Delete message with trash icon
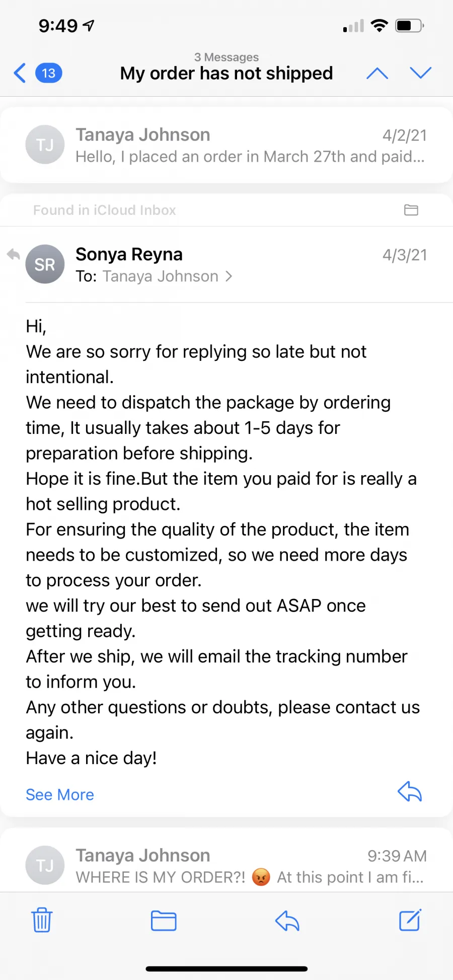Viewport: 453px width, 980px height. (x=42, y=920)
